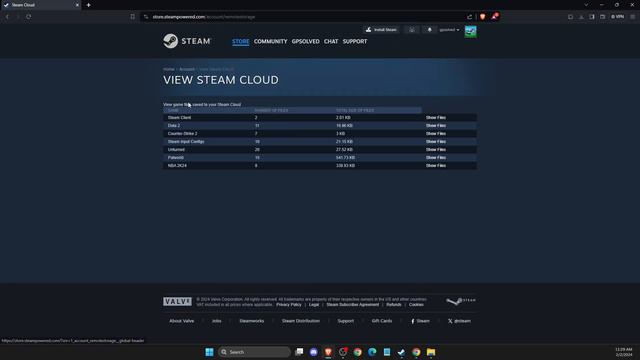This screenshot has width=640, height=360.
Task: Click the Valve logo in the footer
Action: coord(177,301)
